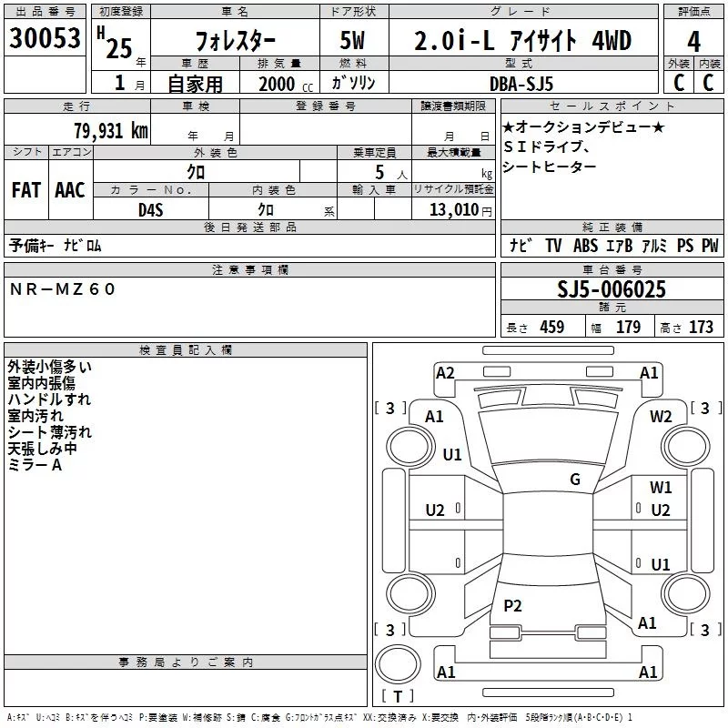This screenshot has width=728, height=728.
Task: Select the NR-MZ60 note text
Action: coord(63,288)
